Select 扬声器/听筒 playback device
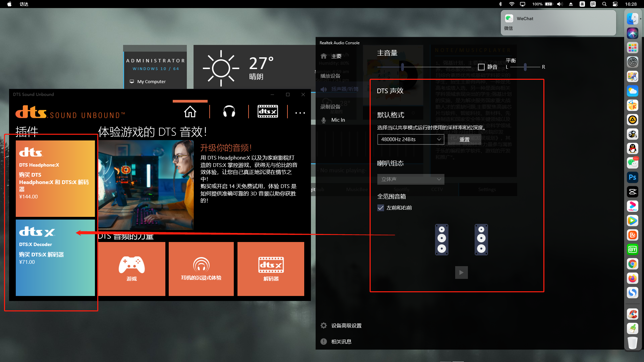 point(344,89)
